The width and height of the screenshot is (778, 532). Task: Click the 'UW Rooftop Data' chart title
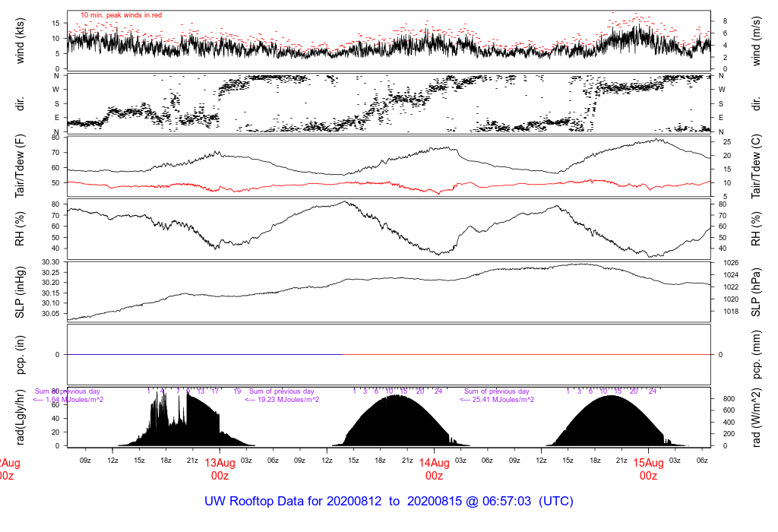[x=388, y=502]
